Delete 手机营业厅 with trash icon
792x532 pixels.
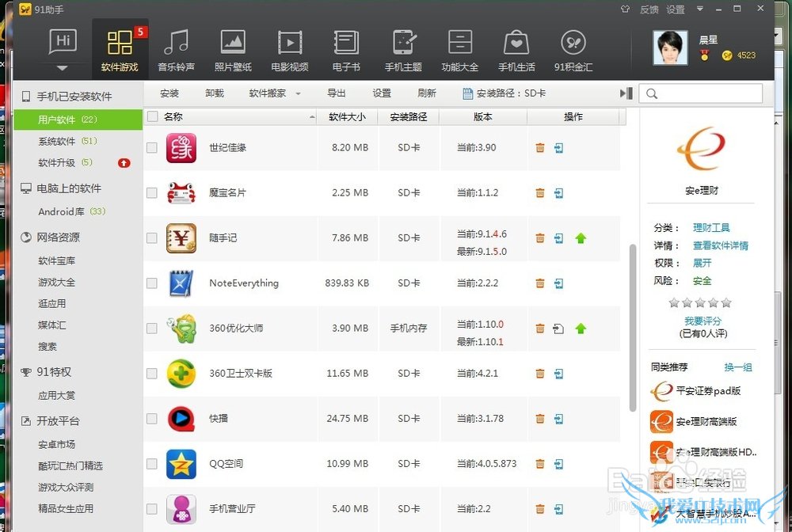tap(540, 509)
